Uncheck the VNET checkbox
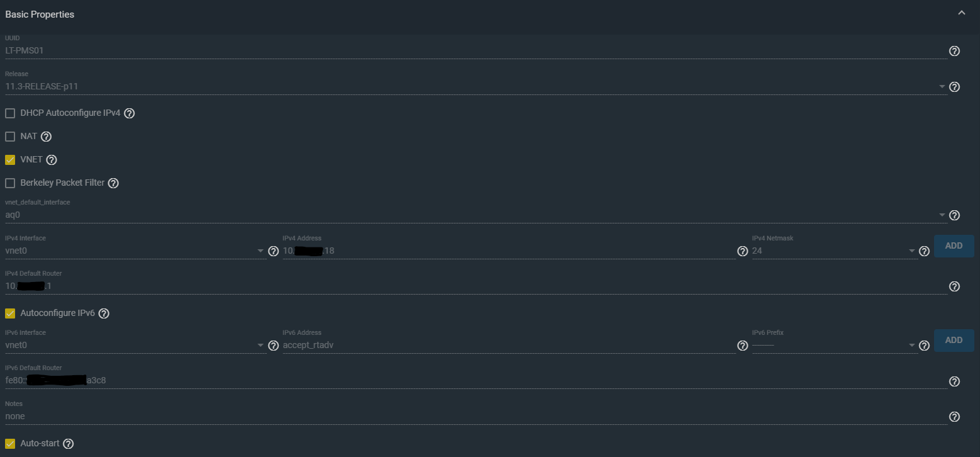Image resolution: width=980 pixels, height=457 pixels. coord(10,160)
